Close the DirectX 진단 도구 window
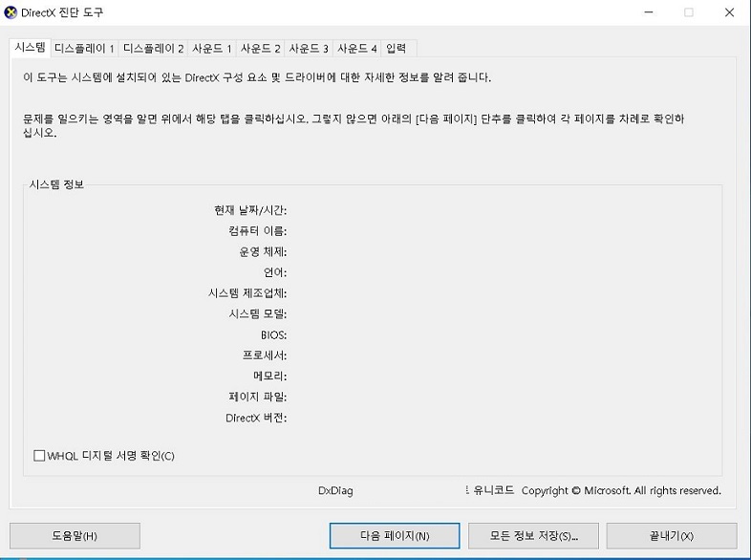 pyautogui.click(x=729, y=12)
